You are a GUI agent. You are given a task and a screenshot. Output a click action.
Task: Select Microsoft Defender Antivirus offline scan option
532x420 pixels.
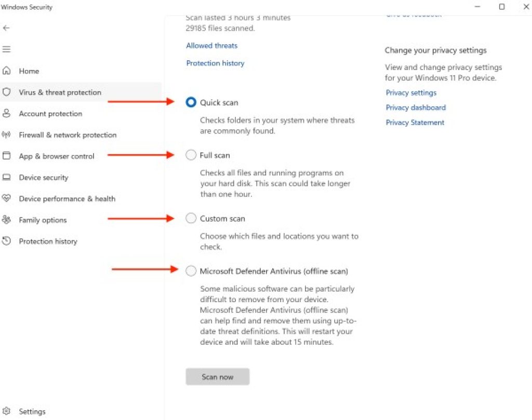191,271
